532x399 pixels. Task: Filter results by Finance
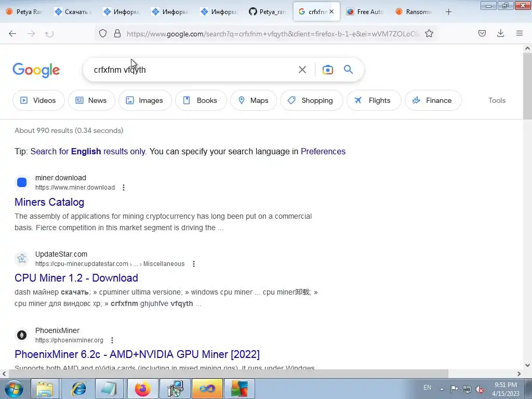(x=433, y=100)
